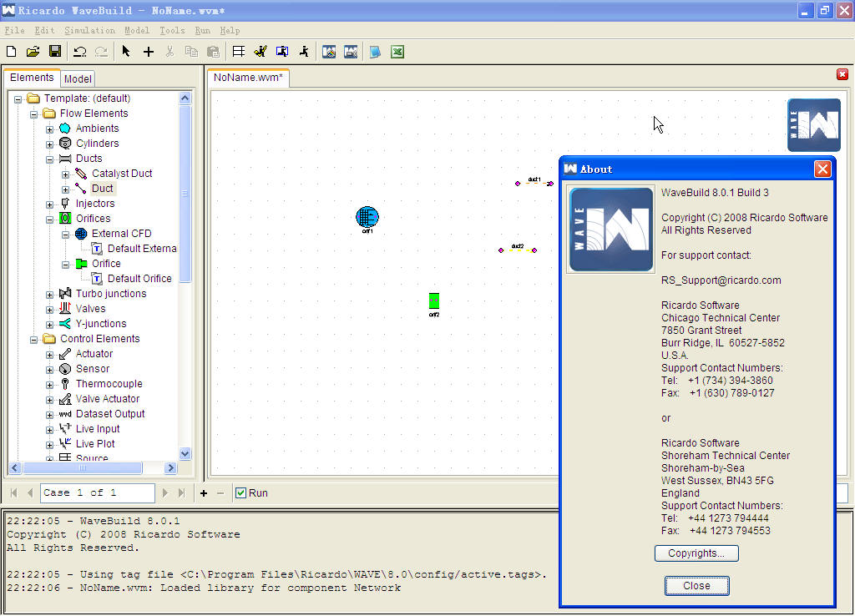Screen dimensions: 855x616
Task: Select the External CFD orifice on canvas
Action: 367,218
